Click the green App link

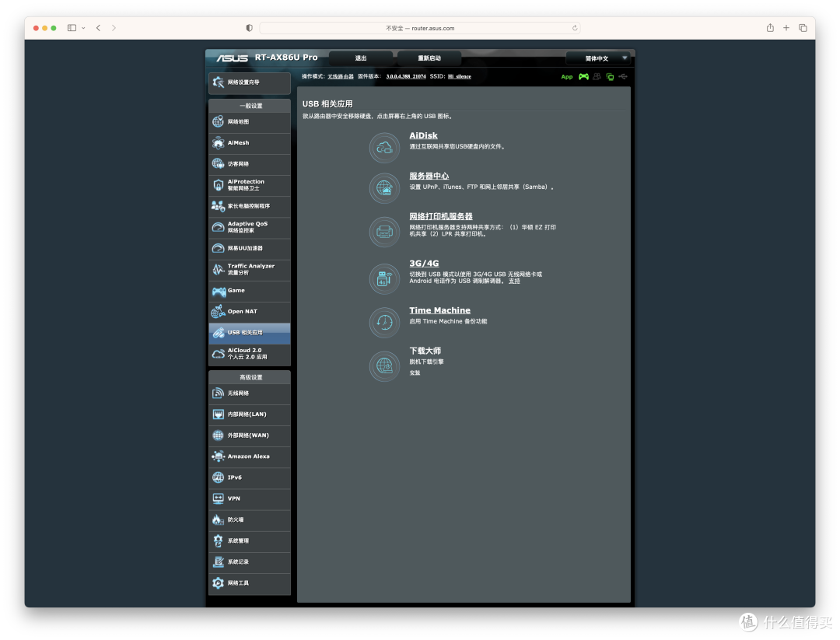[567, 77]
